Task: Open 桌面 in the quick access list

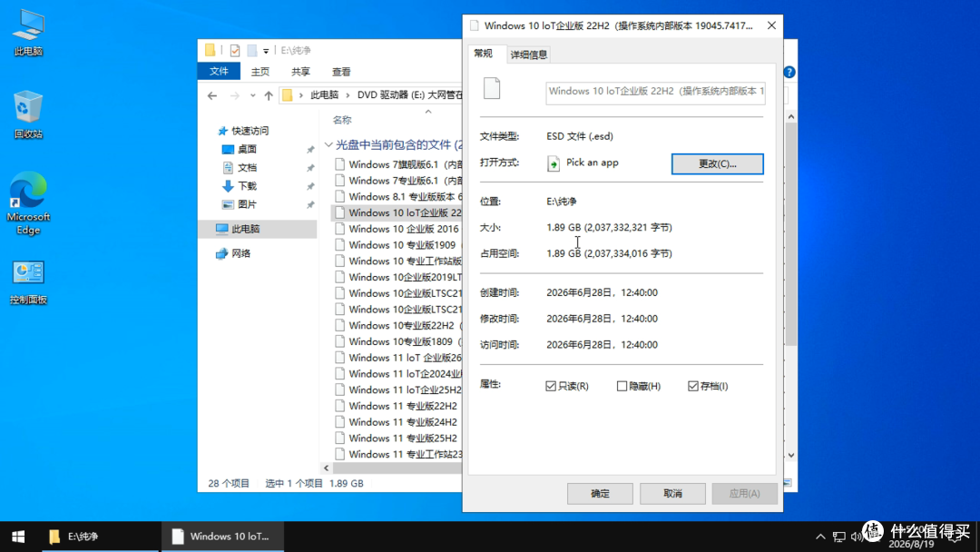Action: [x=247, y=150]
